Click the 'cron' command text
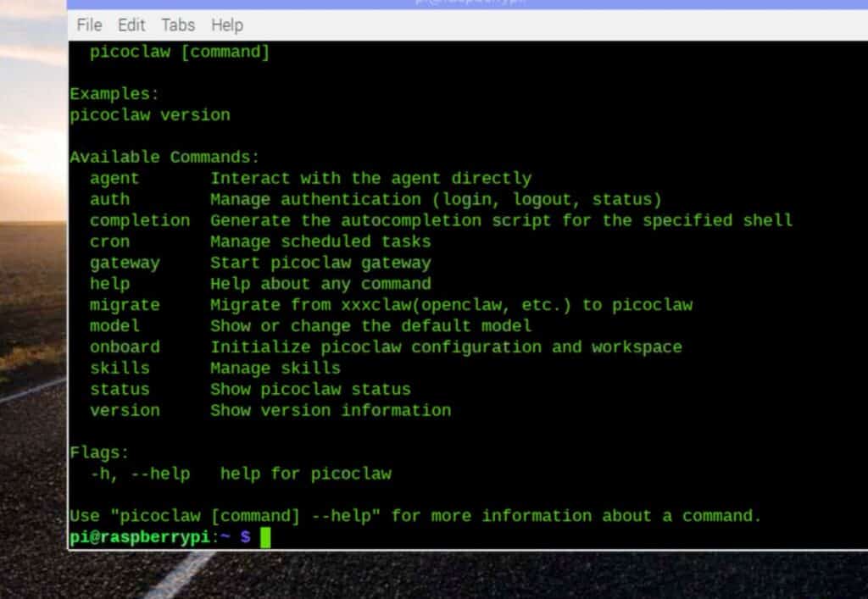This screenshot has height=599, width=868. tap(108, 241)
